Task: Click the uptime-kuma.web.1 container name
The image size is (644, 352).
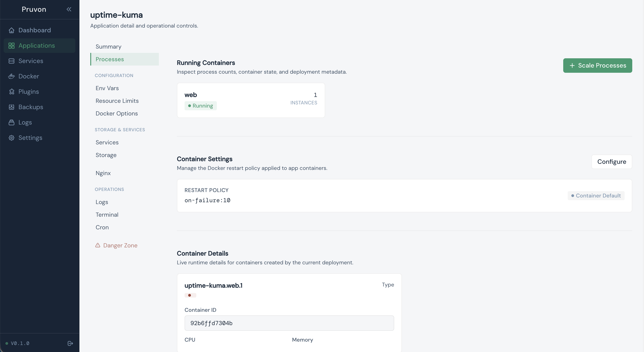Action: pos(213,286)
